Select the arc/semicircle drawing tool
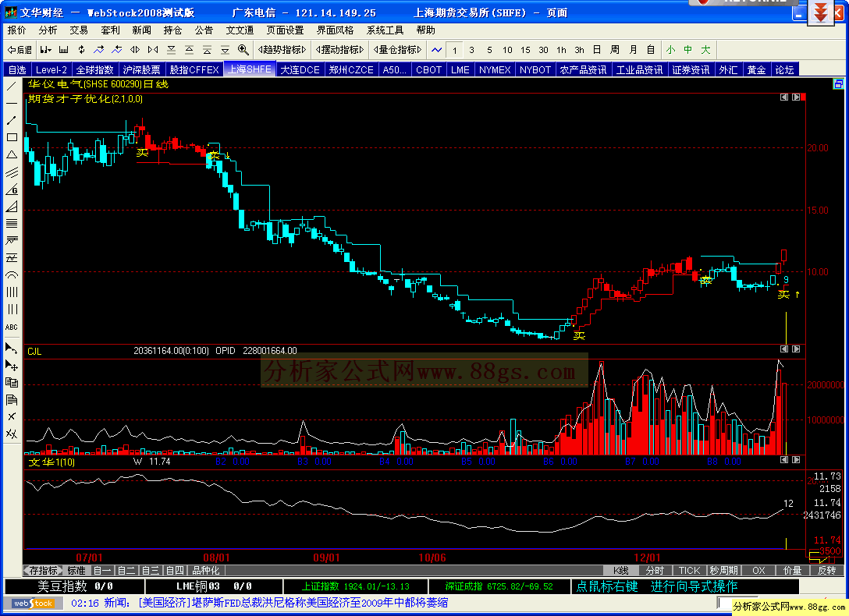Viewport: 849px width, 616px height. pyautogui.click(x=12, y=274)
